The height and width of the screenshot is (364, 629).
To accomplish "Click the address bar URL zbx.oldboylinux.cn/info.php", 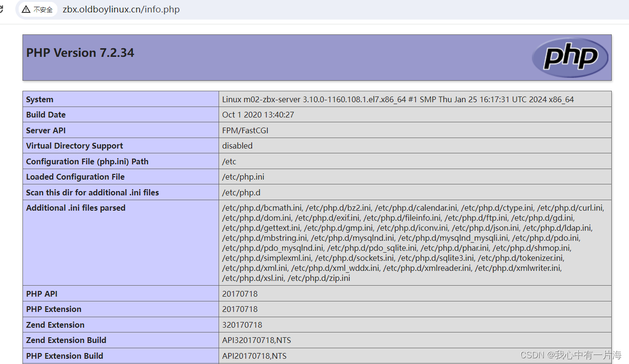I will point(121,9).
